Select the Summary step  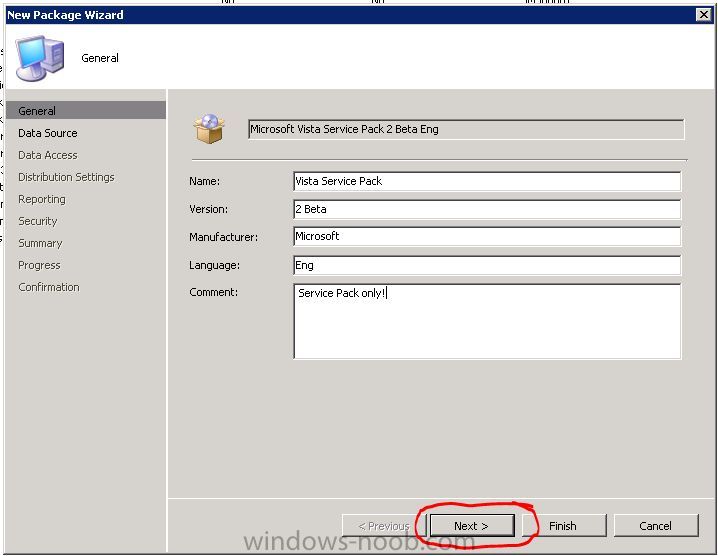point(40,243)
